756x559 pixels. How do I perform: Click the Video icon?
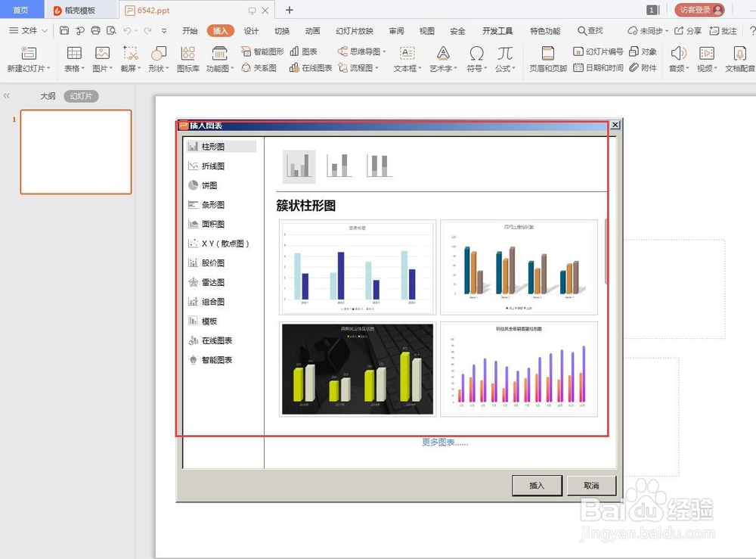(707, 53)
